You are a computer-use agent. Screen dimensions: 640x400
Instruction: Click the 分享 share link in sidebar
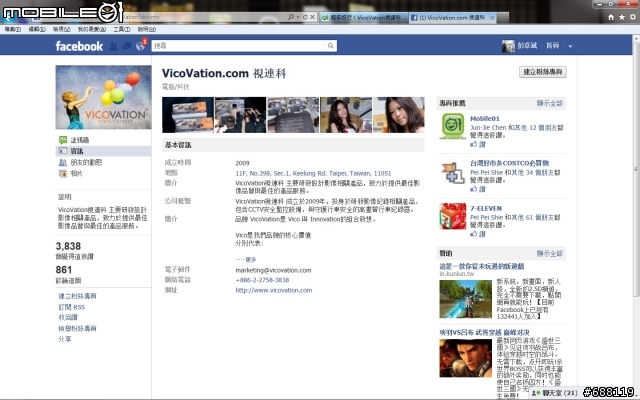pos(65,339)
